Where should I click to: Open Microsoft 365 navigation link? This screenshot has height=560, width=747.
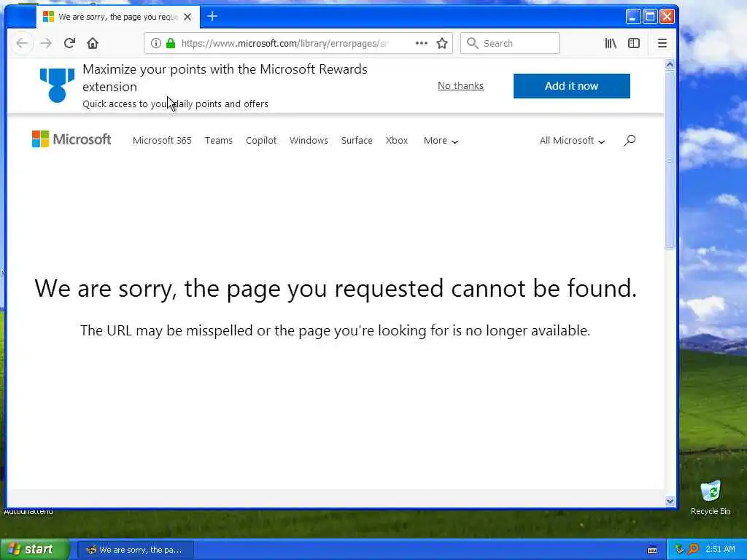[162, 141]
